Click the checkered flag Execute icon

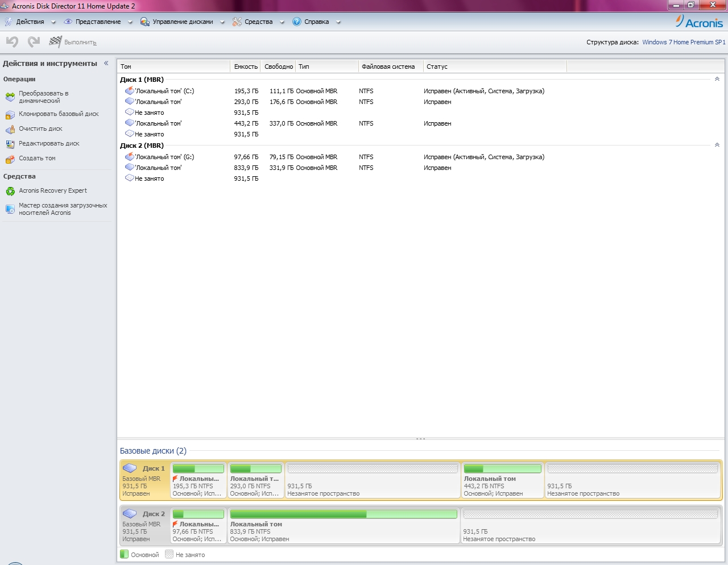coord(55,41)
